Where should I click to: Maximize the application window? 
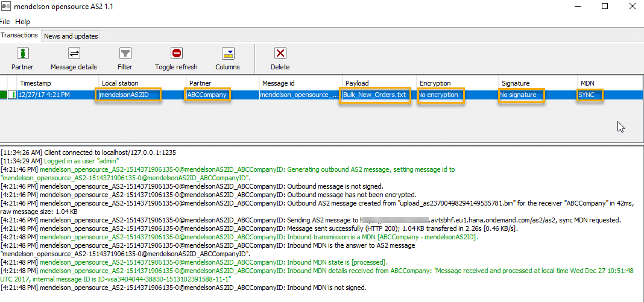click(605, 6)
